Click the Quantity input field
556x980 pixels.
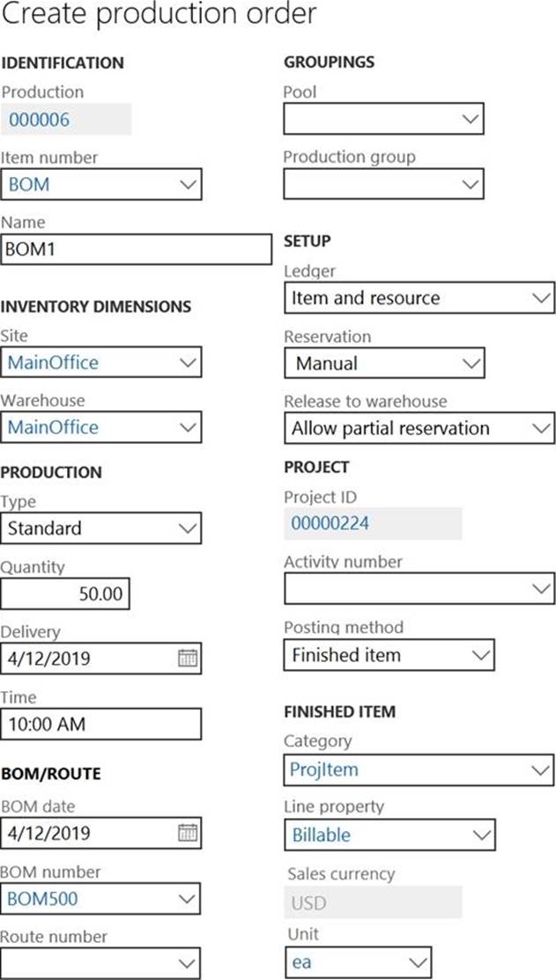[x=66, y=594]
